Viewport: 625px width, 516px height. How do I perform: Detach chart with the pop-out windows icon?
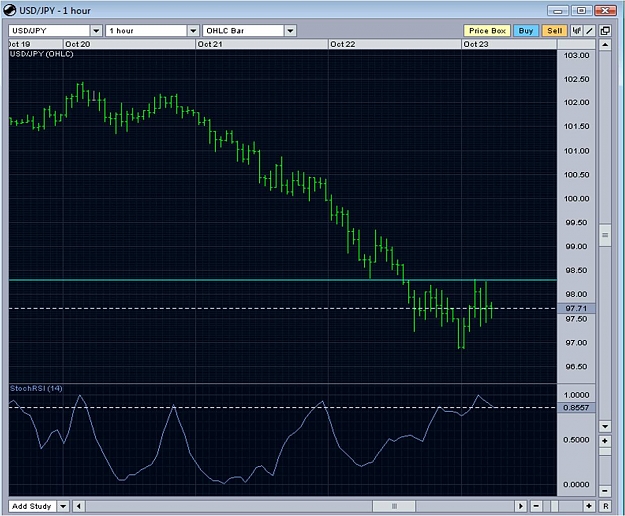[605, 31]
